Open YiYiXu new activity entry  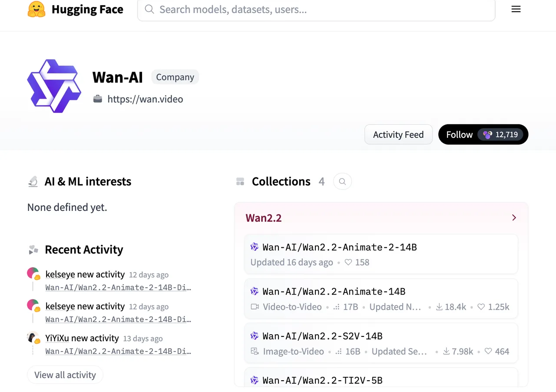(x=82, y=338)
